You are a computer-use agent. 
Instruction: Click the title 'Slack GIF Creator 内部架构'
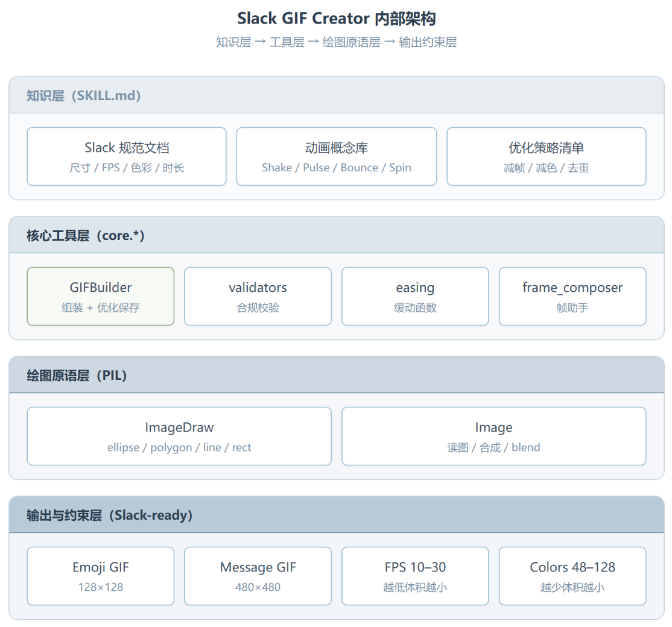(x=337, y=19)
